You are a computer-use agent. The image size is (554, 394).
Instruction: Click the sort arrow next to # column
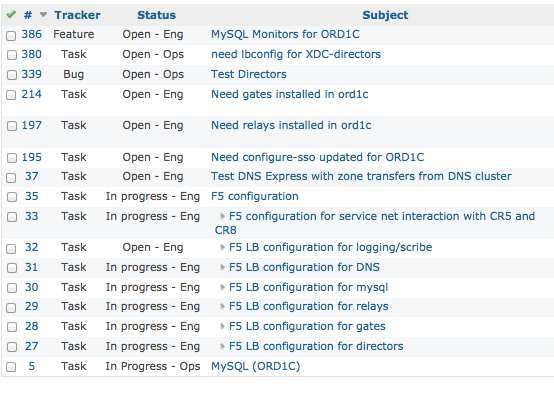point(43,15)
